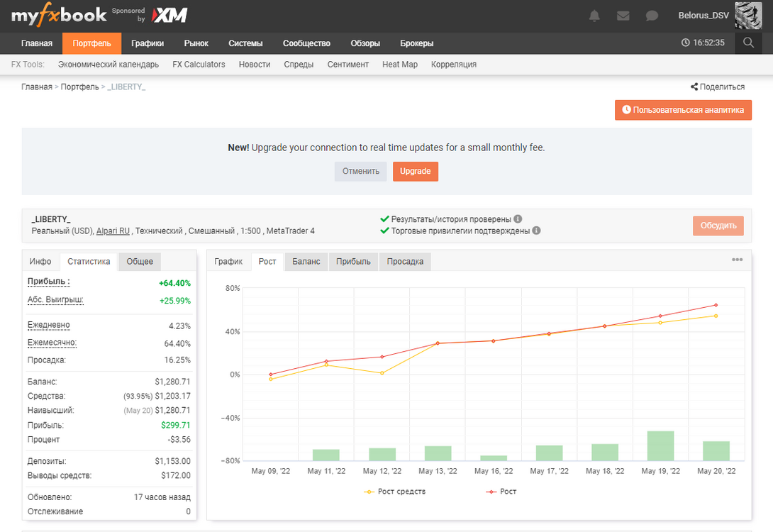Toggle Рост legend series

pyautogui.click(x=501, y=492)
